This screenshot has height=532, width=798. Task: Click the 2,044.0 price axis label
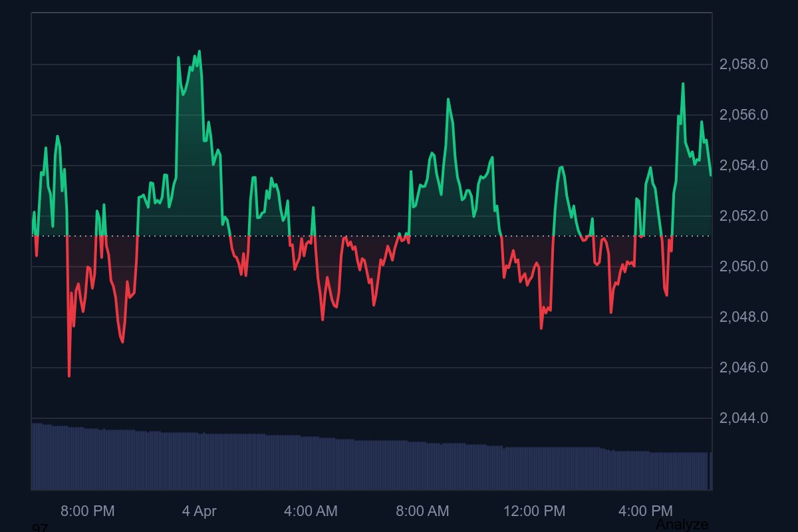coord(743,418)
